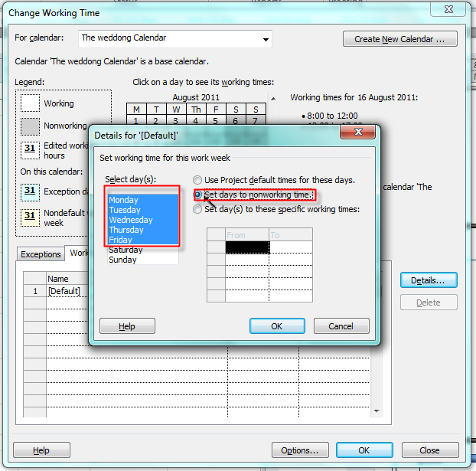This screenshot has width=476, height=471.
Task: Click the Nondefault work week legend icon
Action: 30,217
